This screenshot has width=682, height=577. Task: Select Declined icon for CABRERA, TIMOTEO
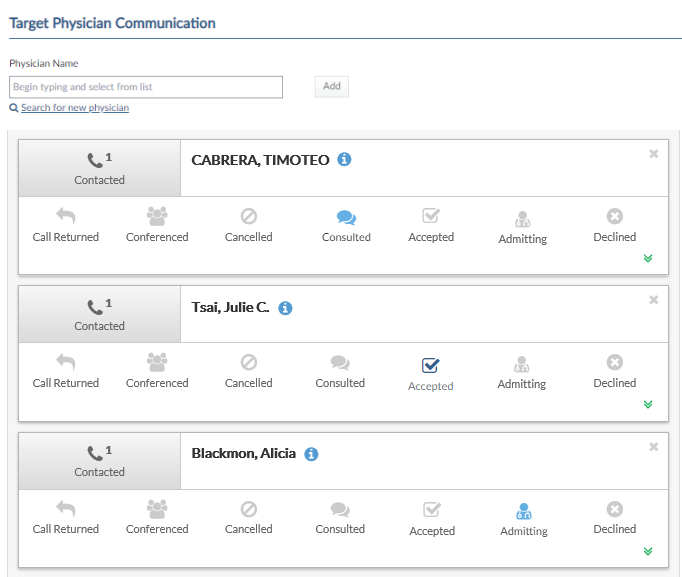[615, 216]
